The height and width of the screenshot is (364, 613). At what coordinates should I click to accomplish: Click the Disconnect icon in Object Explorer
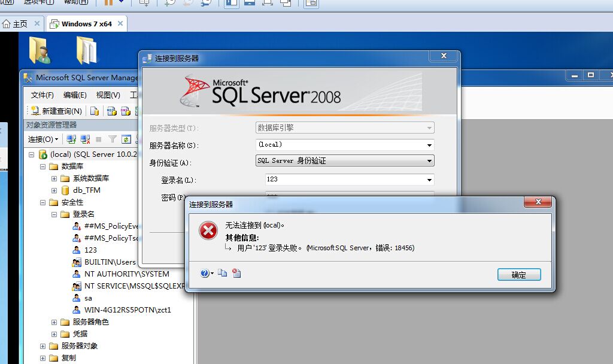click(85, 139)
